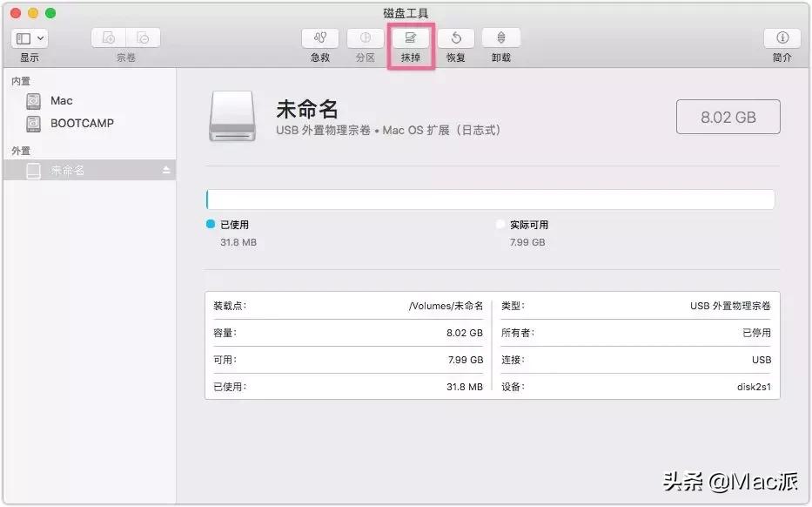This screenshot has height=507, width=812.
Task: Unmount the disk using the 卸载 icon
Action: (500, 38)
